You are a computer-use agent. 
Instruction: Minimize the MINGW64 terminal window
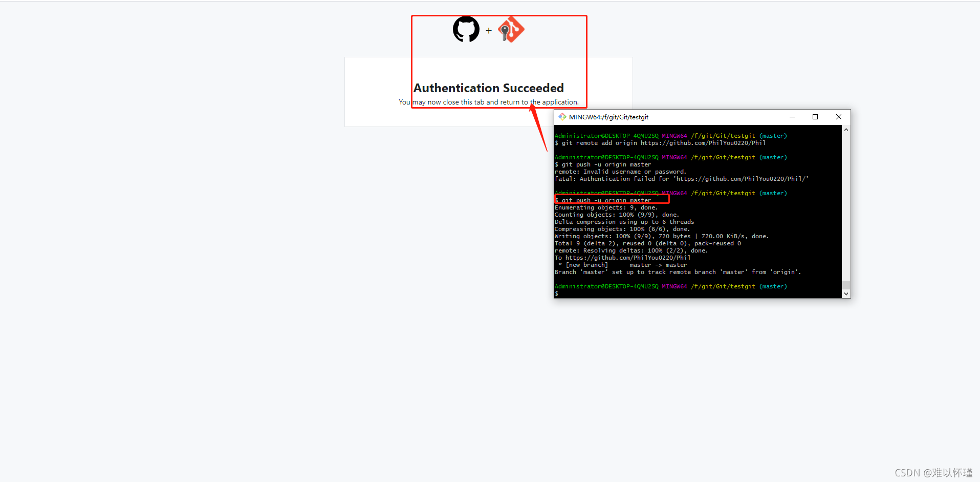coord(792,117)
